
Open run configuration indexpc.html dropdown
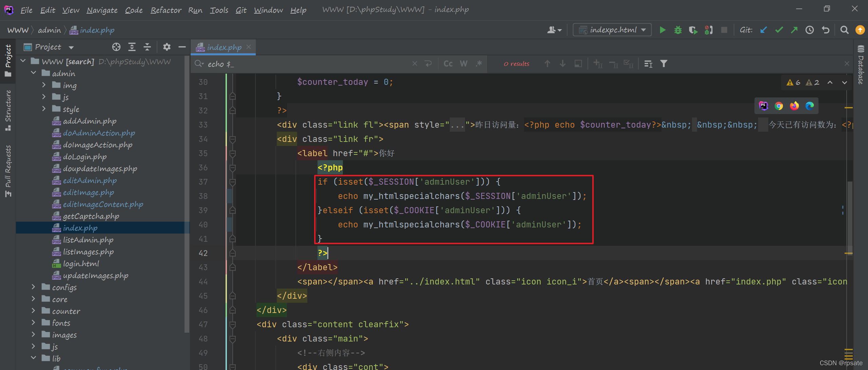click(x=612, y=30)
